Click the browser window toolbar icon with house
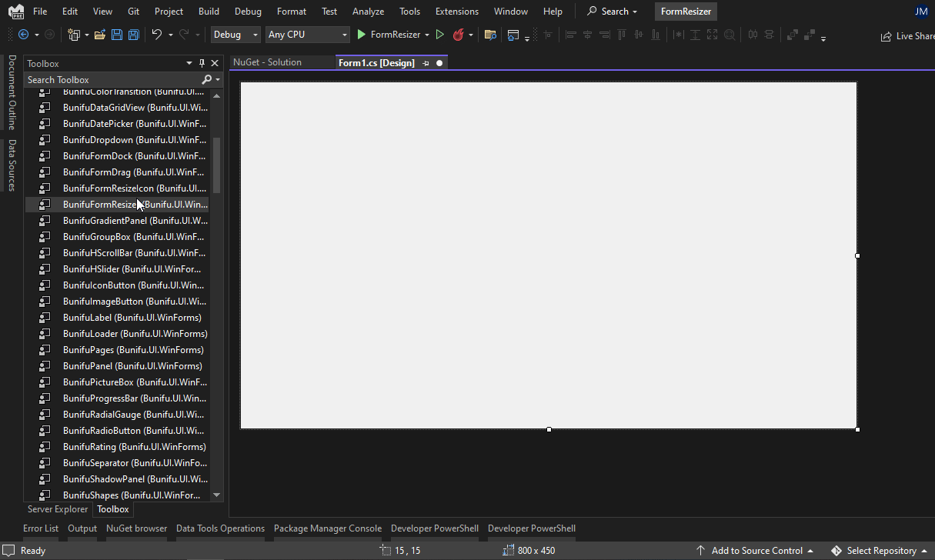 [x=513, y=35]
